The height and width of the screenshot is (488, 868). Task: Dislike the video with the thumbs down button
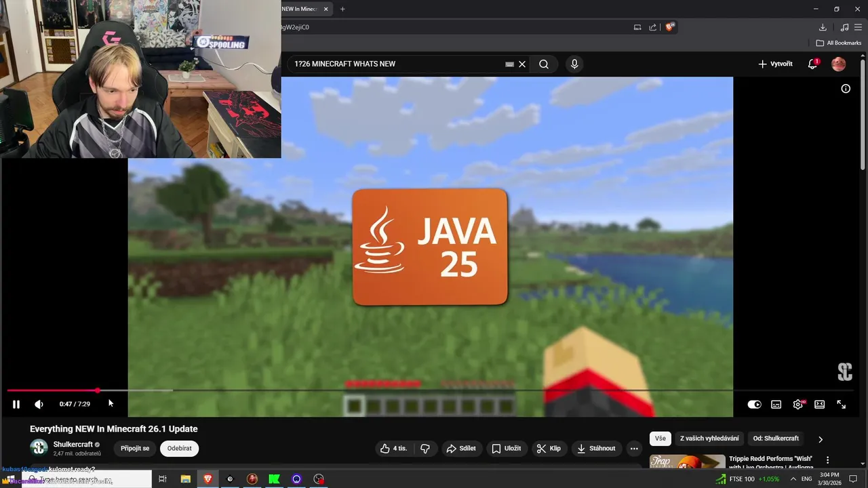tap(425, 448)
